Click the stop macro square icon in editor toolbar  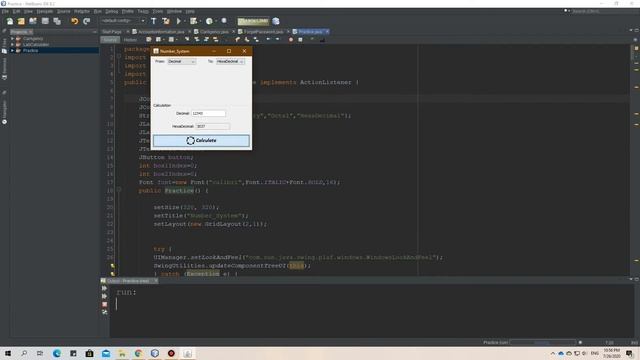pos(300,40)
